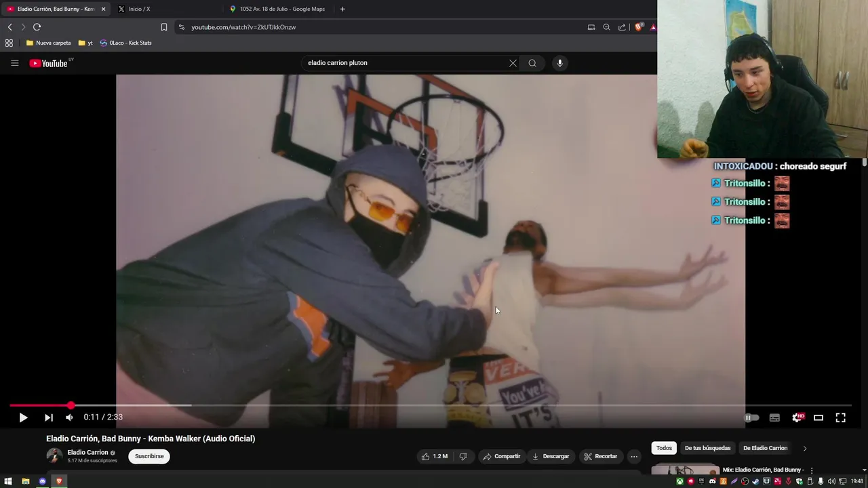Open the Eladio Carrion channel name link
This screenshot has height=488, width=868.
[87, 452]
